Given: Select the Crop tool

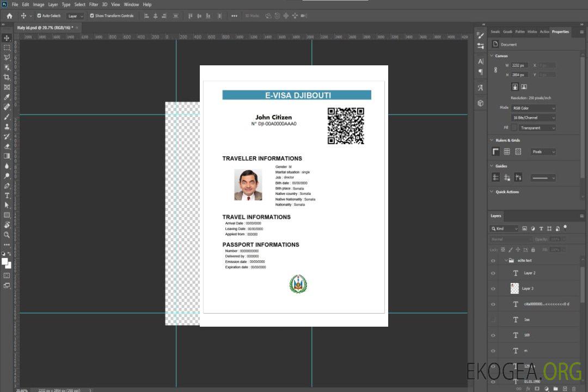Looking at the screenshot, I should [x=7, y=77].
